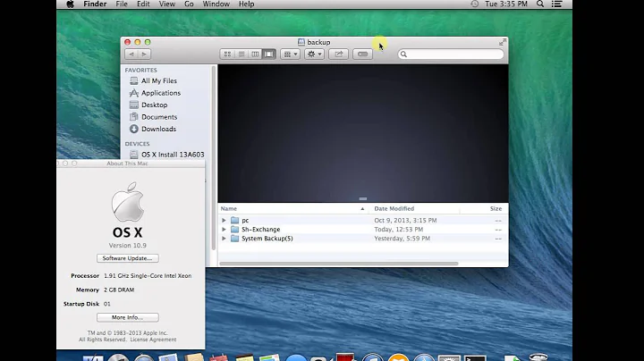
Task: Click the search magnifier icon in Finder
Action: tap(403, 55)
